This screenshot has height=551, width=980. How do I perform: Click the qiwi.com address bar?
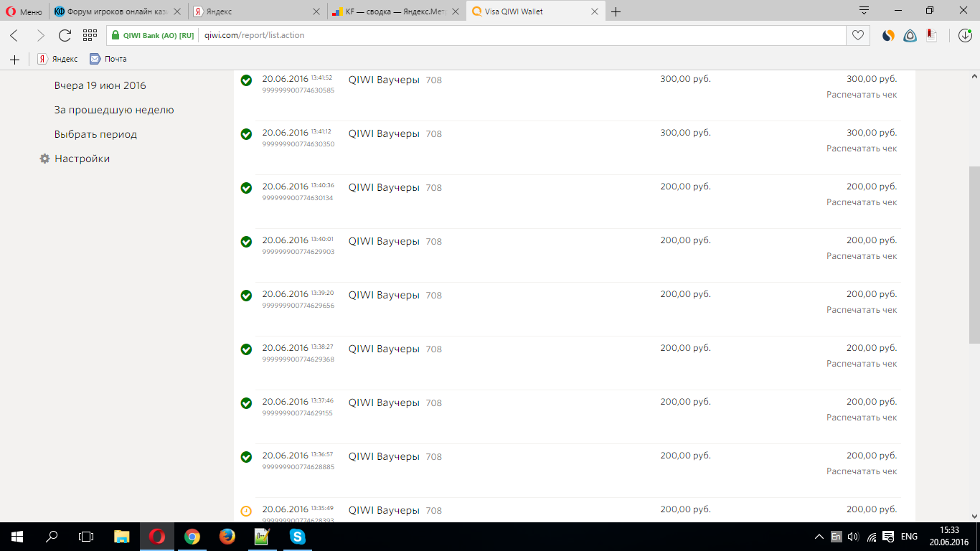click(x=521, y=35)
